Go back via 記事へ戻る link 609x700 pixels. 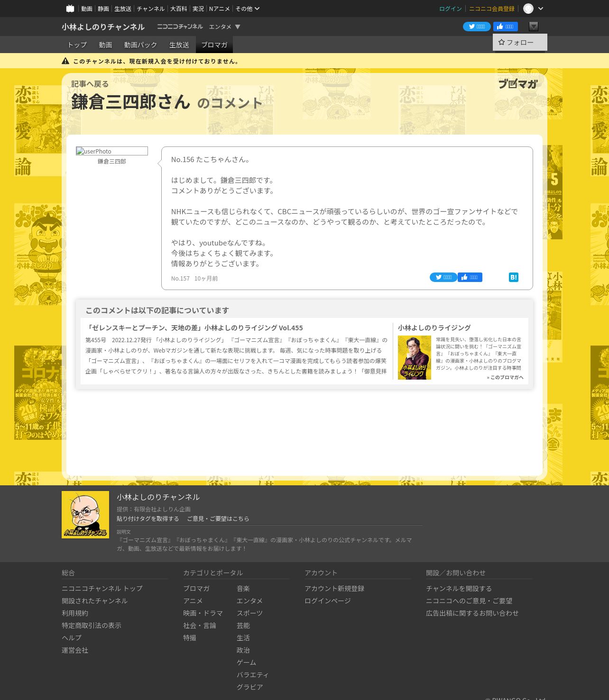tap(90, 84)
